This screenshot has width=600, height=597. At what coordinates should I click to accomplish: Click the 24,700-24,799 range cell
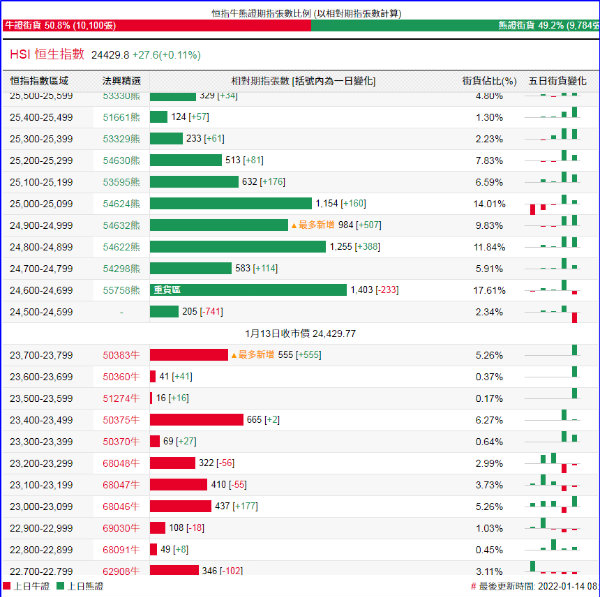(41, 269)
